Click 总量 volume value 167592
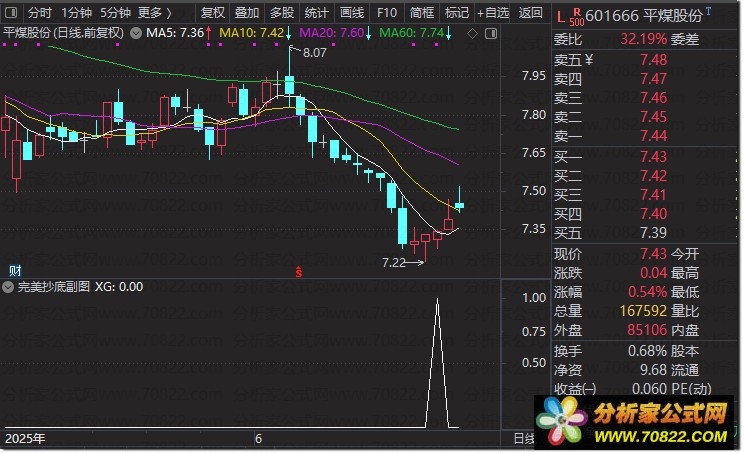Viewport: 744px width, 453px height. click(x=643, y=311)
